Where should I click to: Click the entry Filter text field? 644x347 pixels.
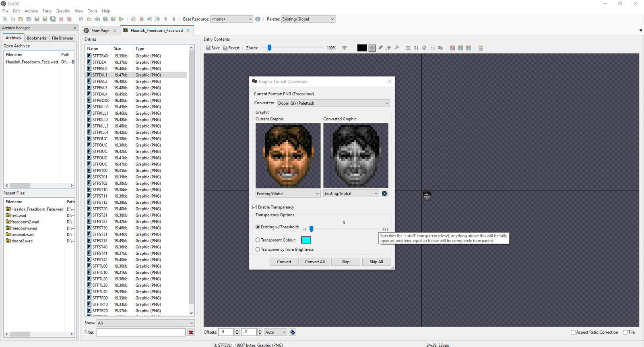(x=141, y=332)
